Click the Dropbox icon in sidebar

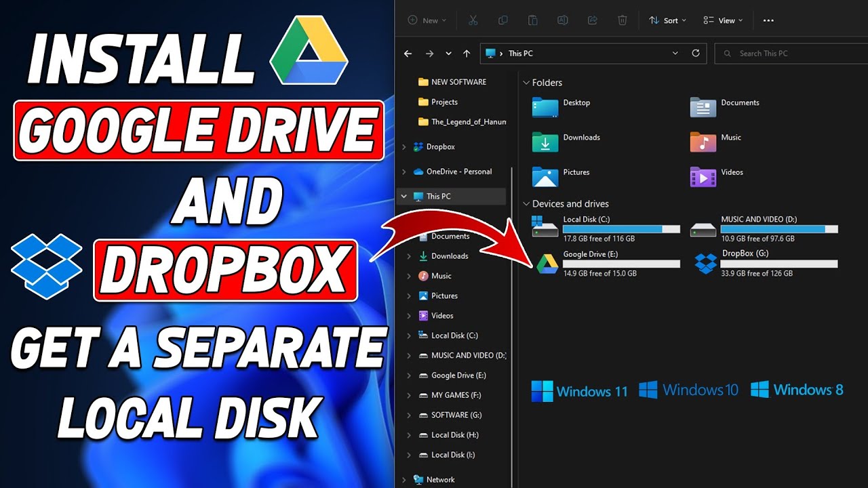point(418,146)
